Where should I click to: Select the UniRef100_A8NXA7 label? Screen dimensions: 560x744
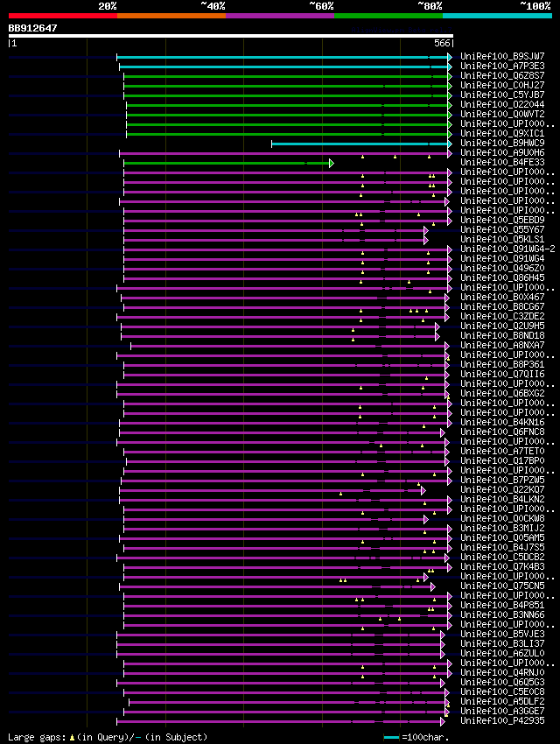pos(502,345)
